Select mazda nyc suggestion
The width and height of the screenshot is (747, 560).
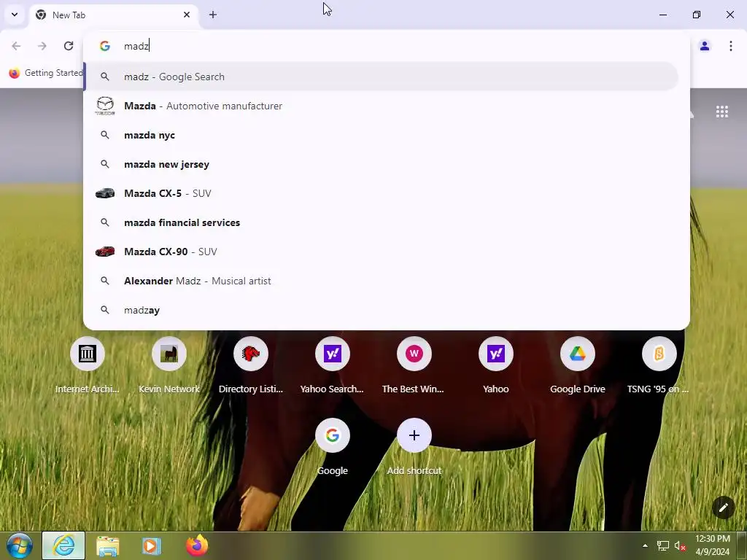click(x=381, y=135)
